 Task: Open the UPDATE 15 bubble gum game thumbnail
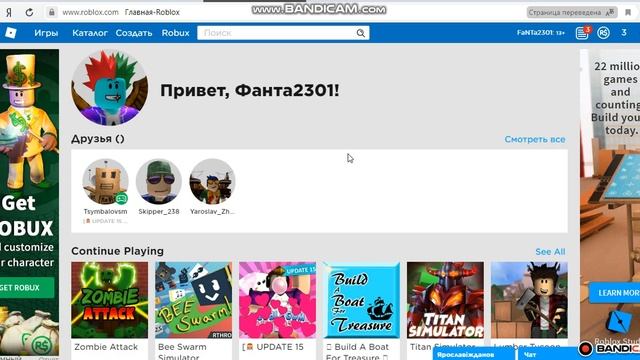point(278,300)
